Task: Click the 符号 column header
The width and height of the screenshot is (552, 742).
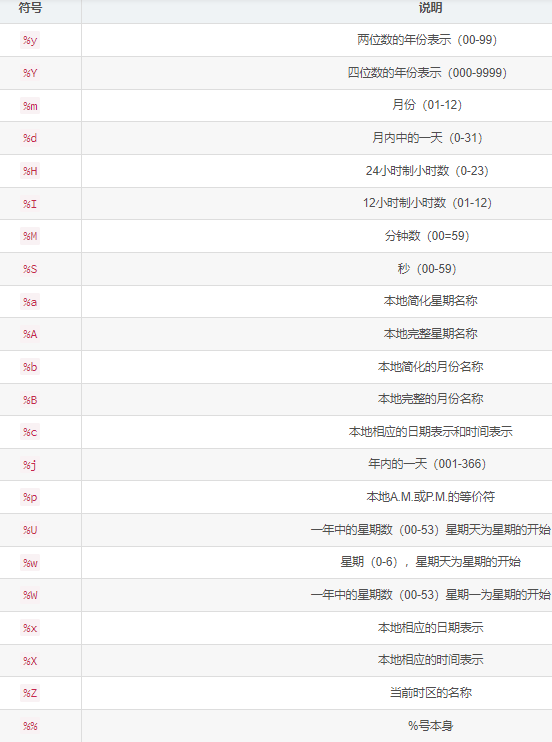Action: 30,8
